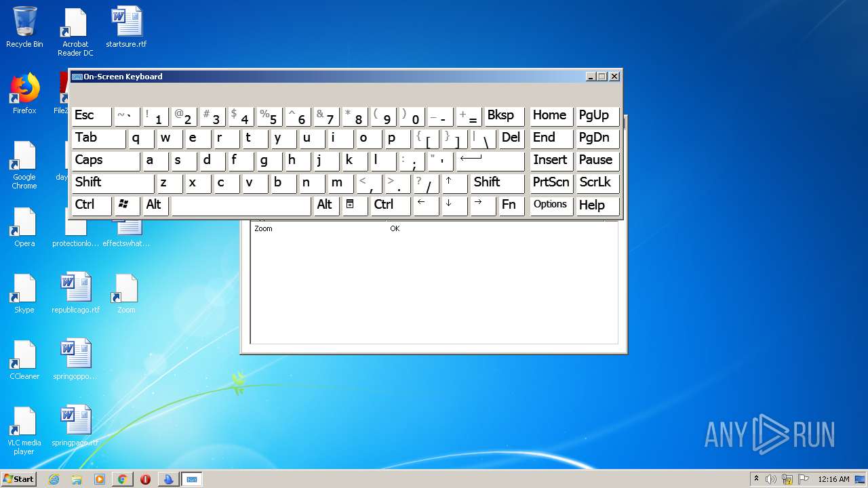Click the PgUp key
This screenshot has height=488, width=868.
click(x=597, y=116)
